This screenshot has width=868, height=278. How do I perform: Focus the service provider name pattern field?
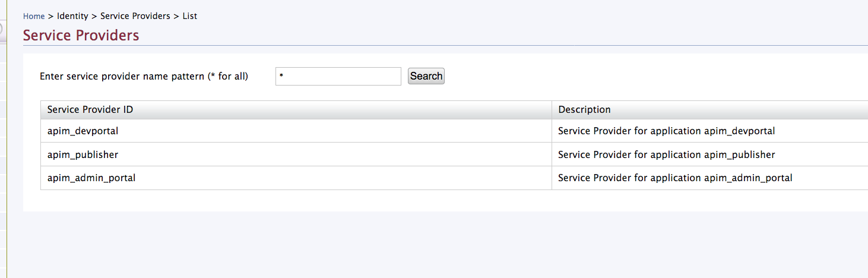[338, 76]
